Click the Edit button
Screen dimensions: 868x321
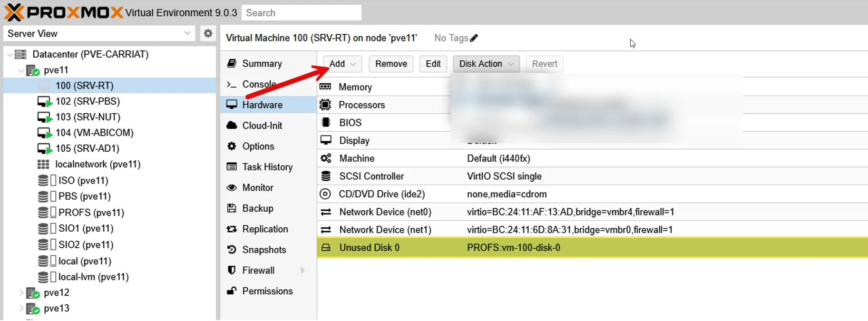point(433,64)
